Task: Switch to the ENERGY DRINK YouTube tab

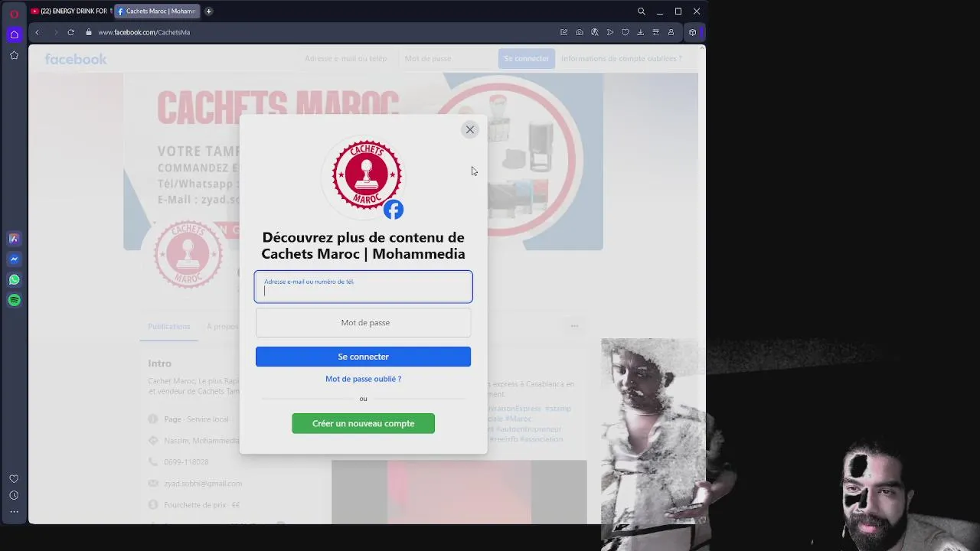Action: coord(70,11)
